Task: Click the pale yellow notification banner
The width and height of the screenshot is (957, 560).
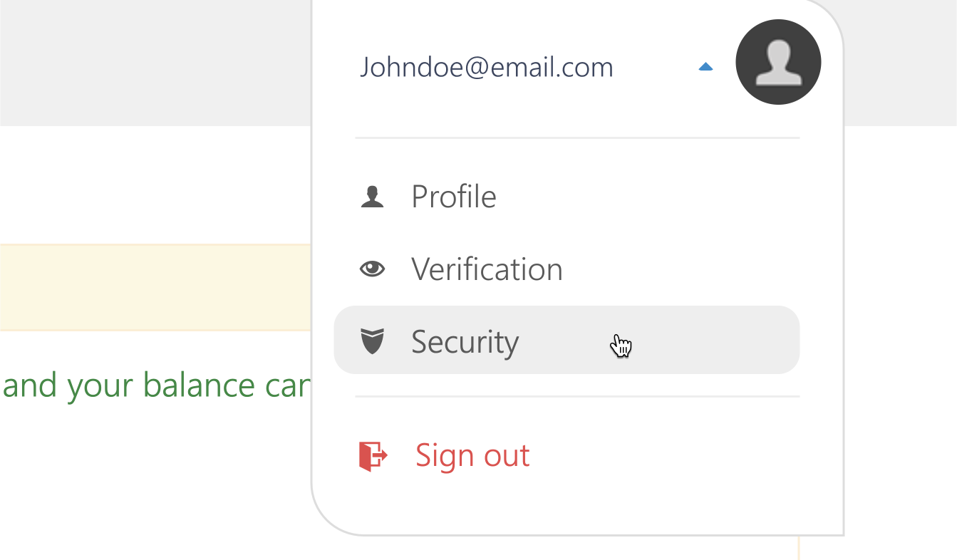Action: [x=155, y=288]
